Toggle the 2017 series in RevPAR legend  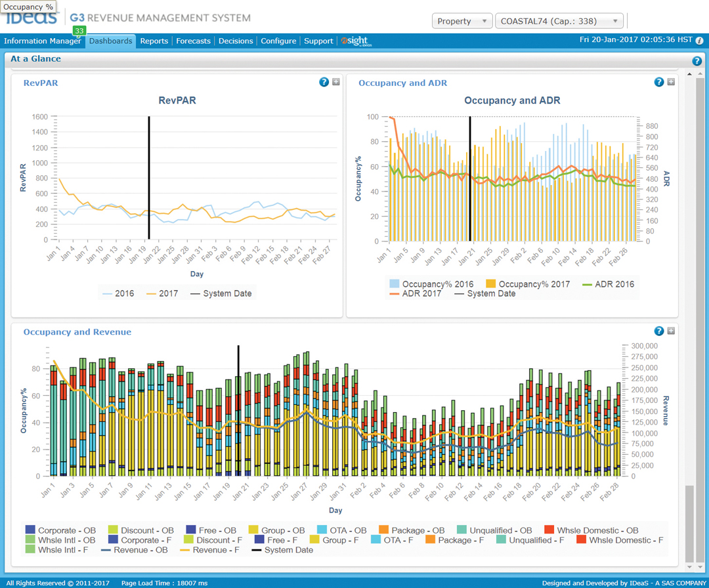pyautogui.click(x=162, y=293)
